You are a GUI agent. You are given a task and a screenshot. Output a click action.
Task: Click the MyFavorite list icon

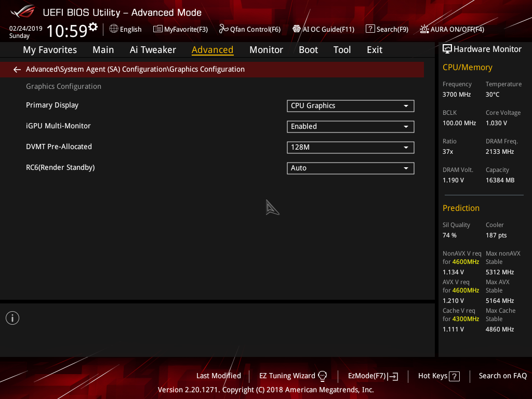click(157, 29)
